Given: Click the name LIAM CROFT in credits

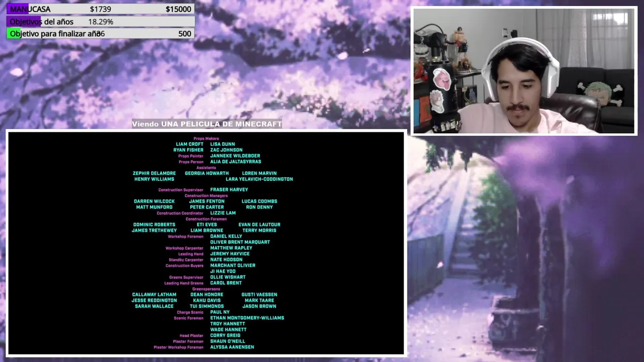Looking at the screenshot, I should point(190,144).
